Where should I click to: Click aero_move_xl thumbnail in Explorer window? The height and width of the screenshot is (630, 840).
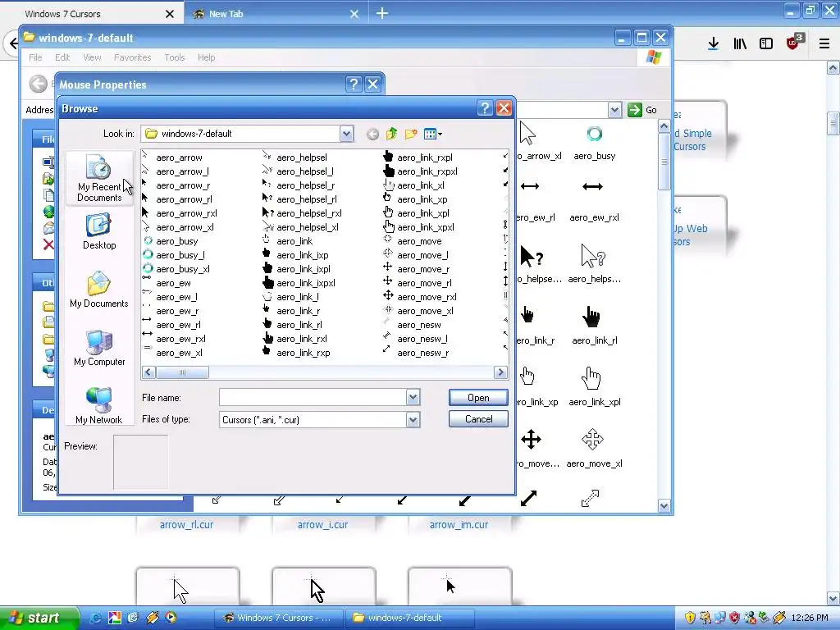click(594, 449)
